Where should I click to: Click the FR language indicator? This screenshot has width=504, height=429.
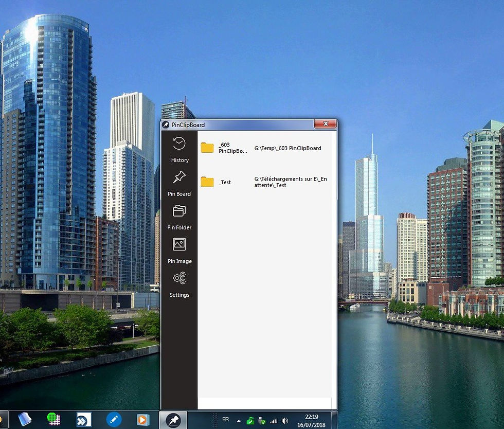(x=226, y=419)
